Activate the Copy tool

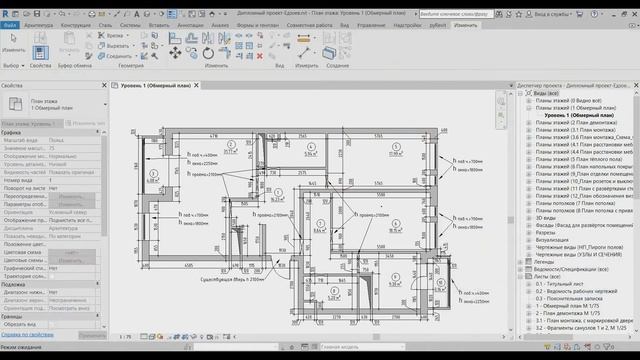pyautogui.click(x=191, y=53)
